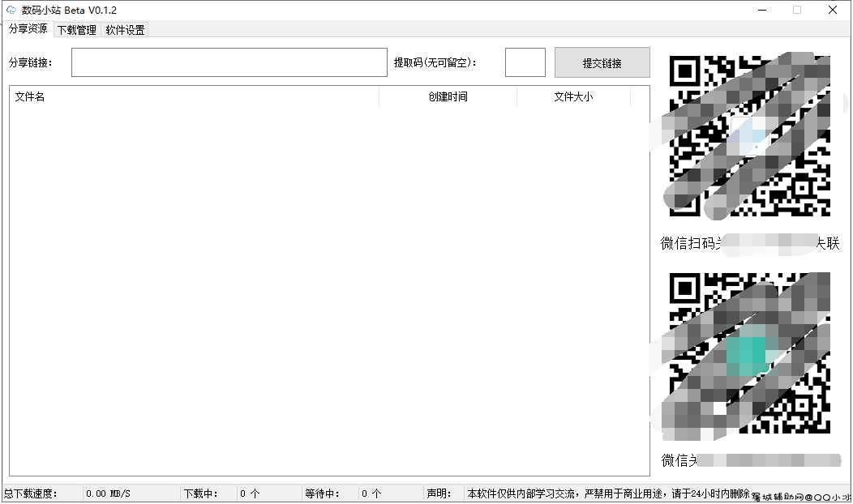
Task: Click the lower WeChat QR code image
Action: 750,353
